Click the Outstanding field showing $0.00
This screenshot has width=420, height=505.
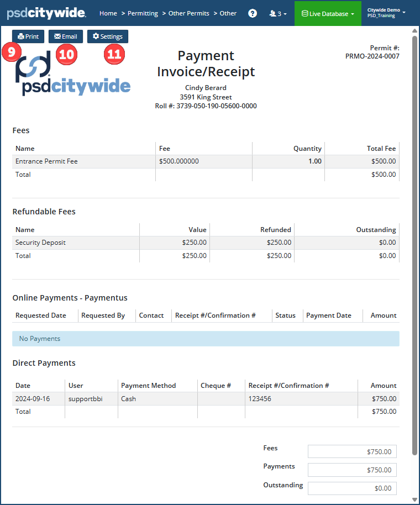(352, 488)
